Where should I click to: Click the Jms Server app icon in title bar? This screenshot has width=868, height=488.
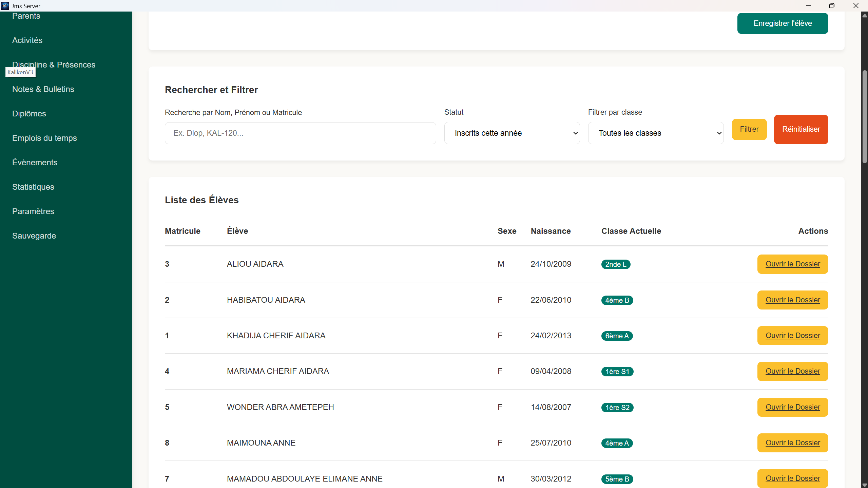5,5
